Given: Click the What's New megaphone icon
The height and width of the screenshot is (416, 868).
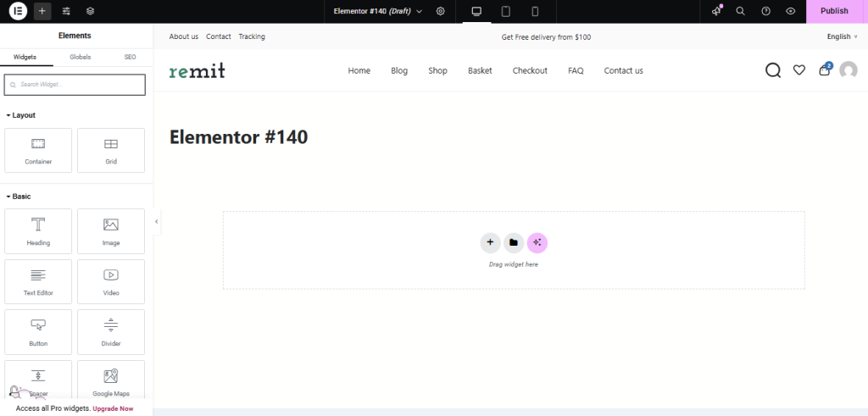Looking at the screenshot, I should pyautogui.click(x=716, y=11).
